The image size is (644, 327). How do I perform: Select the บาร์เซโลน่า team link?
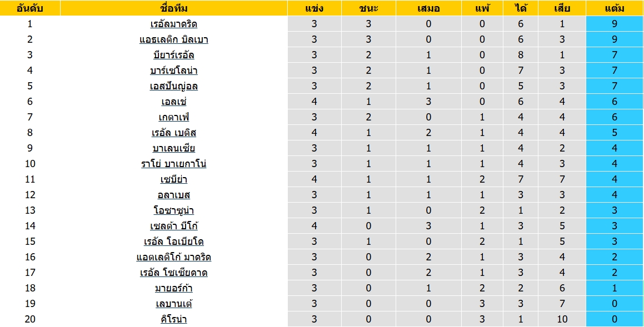coord(174,71)
